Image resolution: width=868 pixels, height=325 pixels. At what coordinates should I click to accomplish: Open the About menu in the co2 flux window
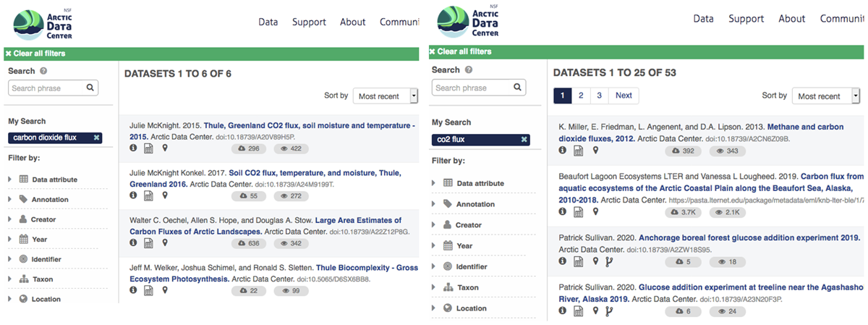coord(791,19)
